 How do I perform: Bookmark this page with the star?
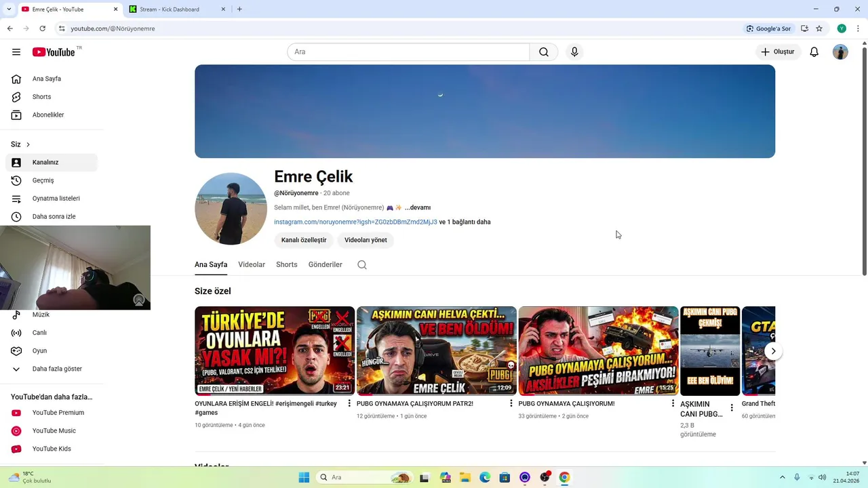[x=819, y=28]
